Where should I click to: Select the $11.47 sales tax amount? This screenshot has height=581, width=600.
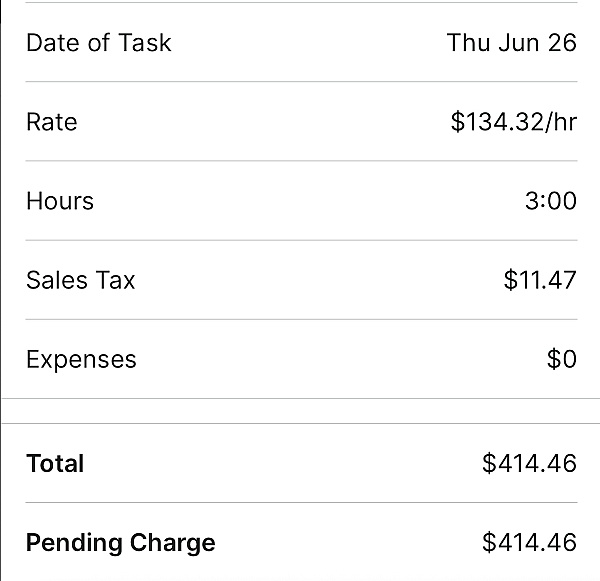540,280
